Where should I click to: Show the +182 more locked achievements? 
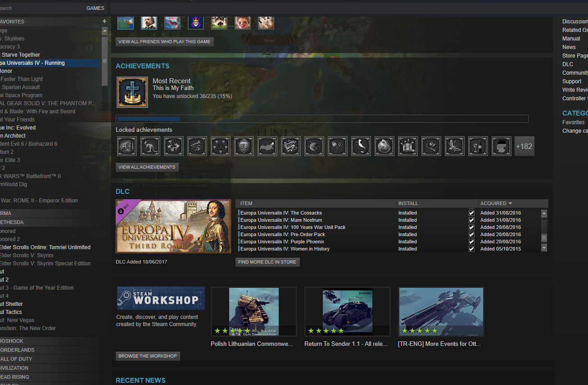pyautogui.click(x=525, y=146)
